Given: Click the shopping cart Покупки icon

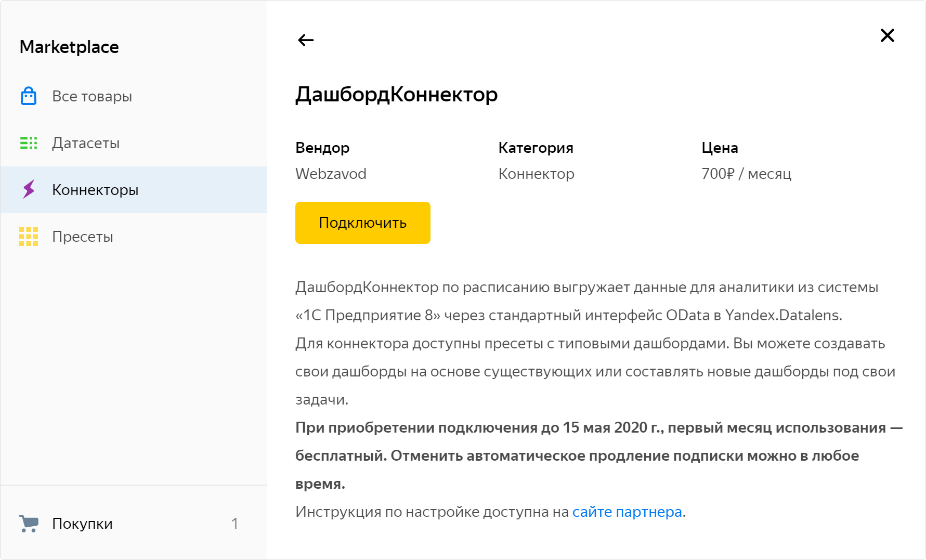Looking at the screenshot, I should (x=29, y=523).
